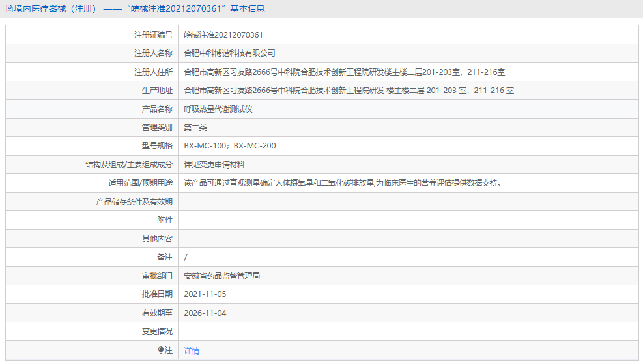Image resolution: width=643 pixels, height=364 pixels.
Task: Click the management class value 第二类
Action: (195, 128)
